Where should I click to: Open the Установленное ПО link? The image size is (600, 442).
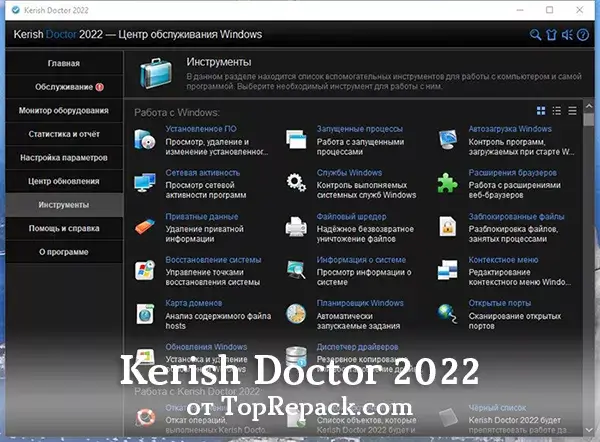201,129
